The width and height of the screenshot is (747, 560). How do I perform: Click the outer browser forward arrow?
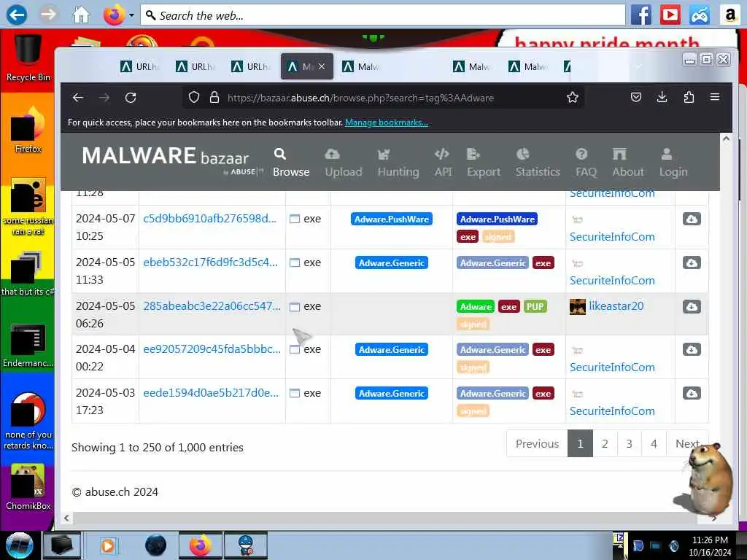click(x=48, y=15)
